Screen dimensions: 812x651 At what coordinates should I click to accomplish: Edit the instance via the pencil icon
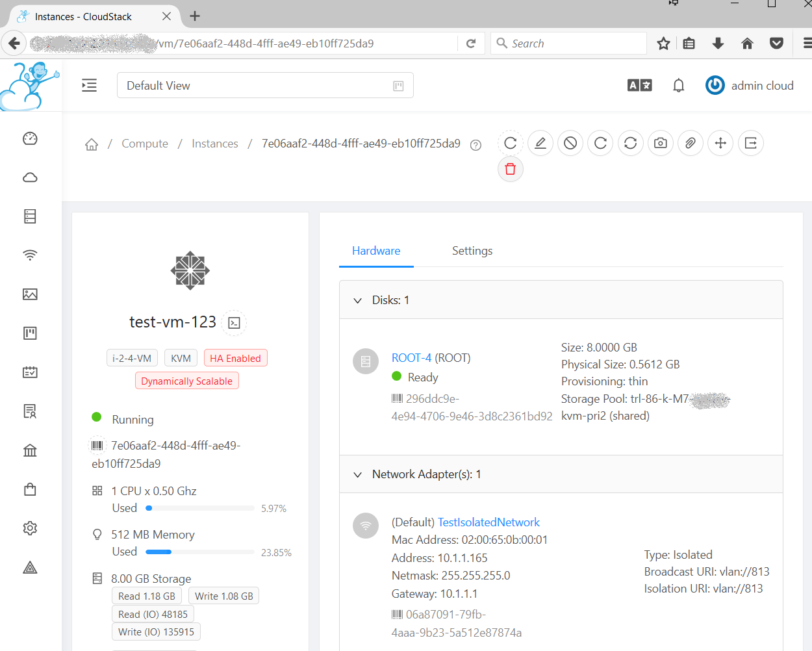(540, 143)
